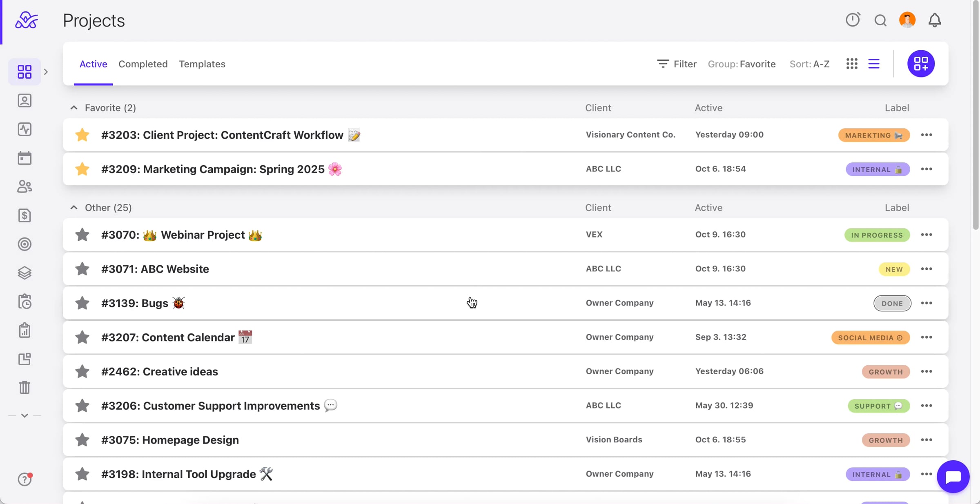Click the NEW label on ABC Website row
This screenshot has width=980, height=504.
click(894, 269)
